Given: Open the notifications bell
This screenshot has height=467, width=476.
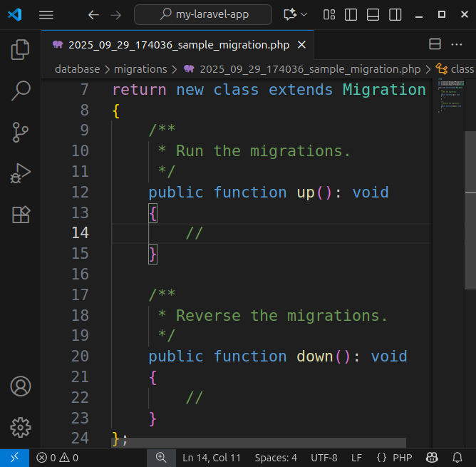Looking at the screenshot, I should click(457, 458).
